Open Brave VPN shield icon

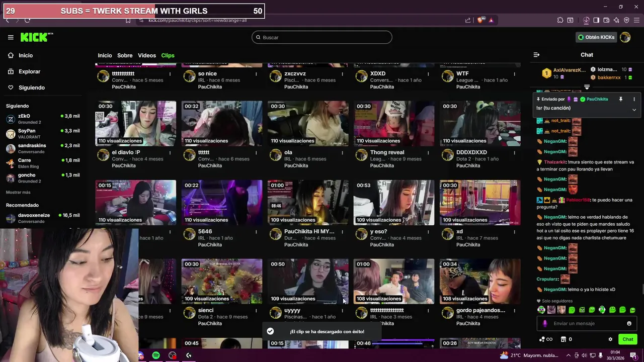[x=626, y=20]
